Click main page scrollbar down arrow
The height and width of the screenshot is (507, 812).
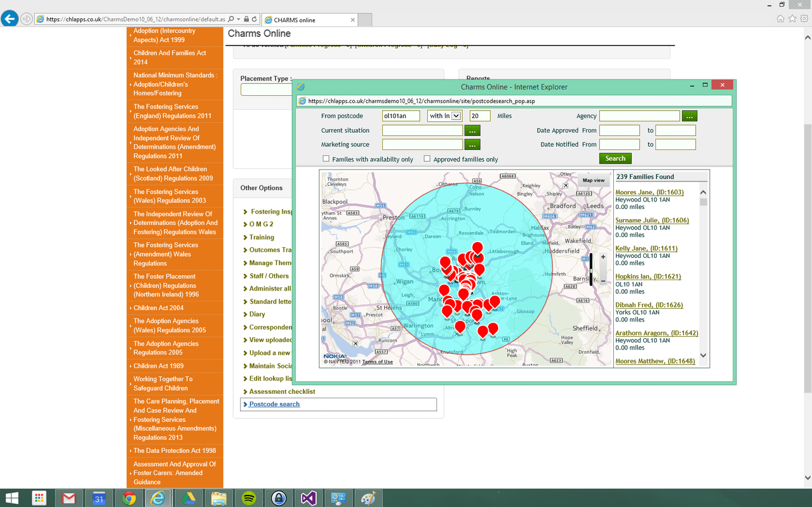[808, 478]
